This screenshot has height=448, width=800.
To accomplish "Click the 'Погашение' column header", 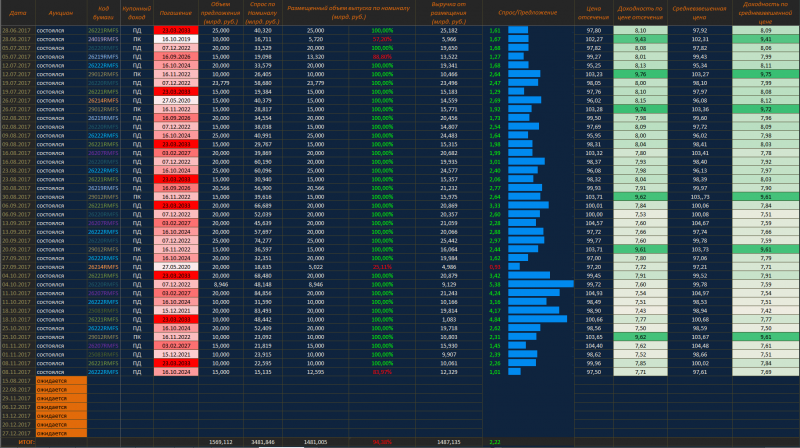I will (175, 14).
